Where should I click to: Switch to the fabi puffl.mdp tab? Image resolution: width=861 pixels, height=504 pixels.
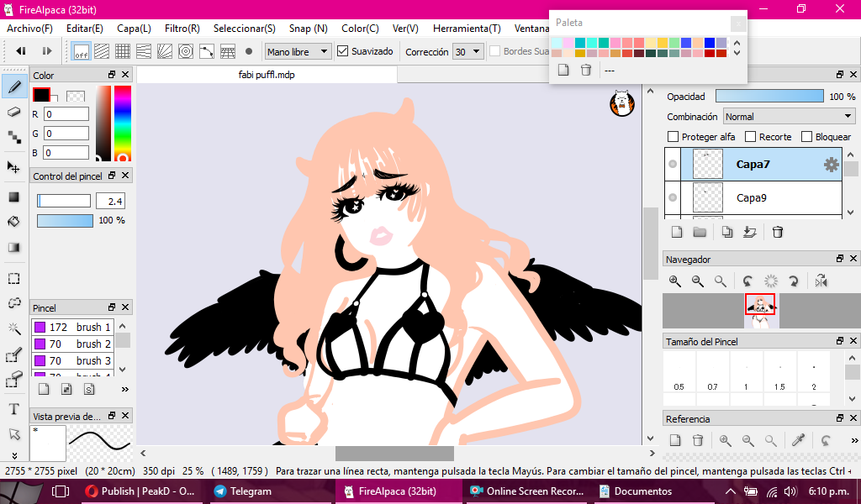point(267,75)
